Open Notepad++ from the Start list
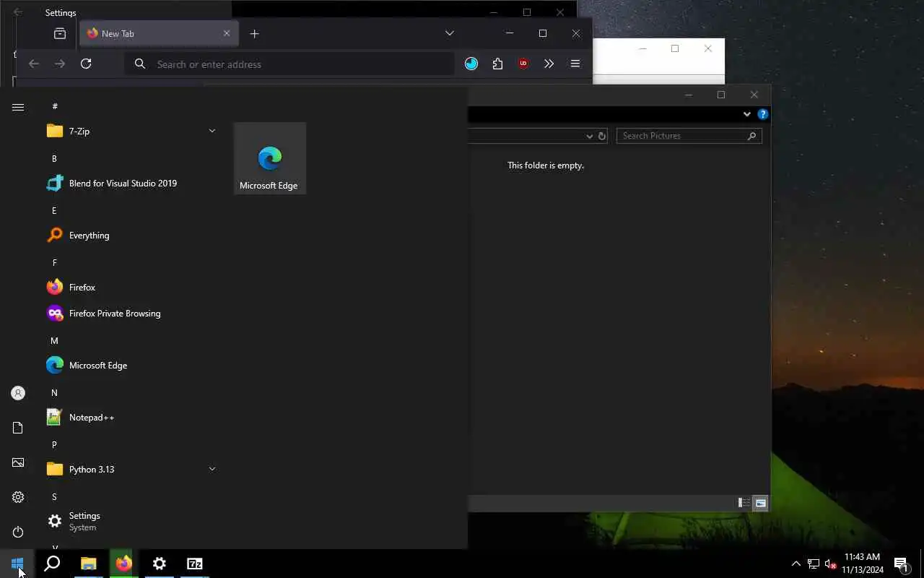This screenshot has height=578, width=924. coord(131,418)
